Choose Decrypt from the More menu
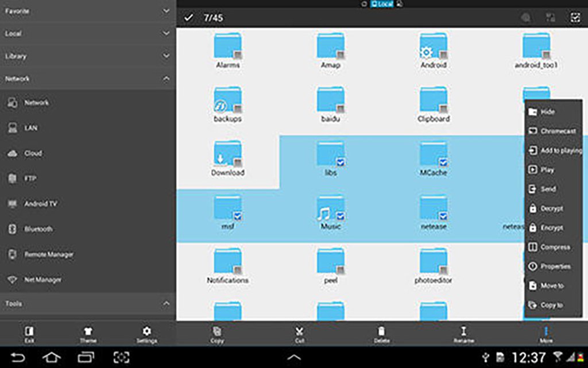This screenshot has height=368, width=588. [x=554, y=208]
